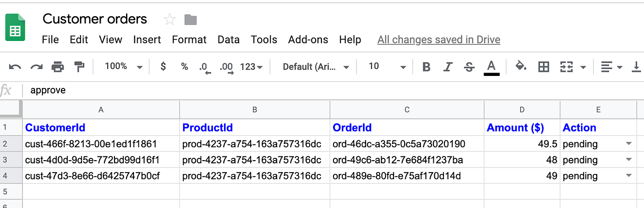This screenshot has height=208, width=644.
Task: Click the All changes saved in Drive link
Action: 438,40
